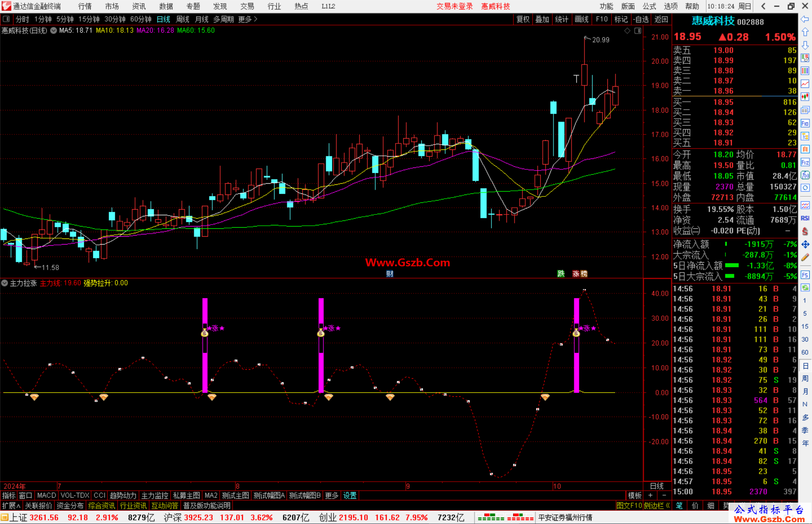Screen dimensions: 812x524
Task: Open the stacked windows report icon
Action: (x=805, y=110)
